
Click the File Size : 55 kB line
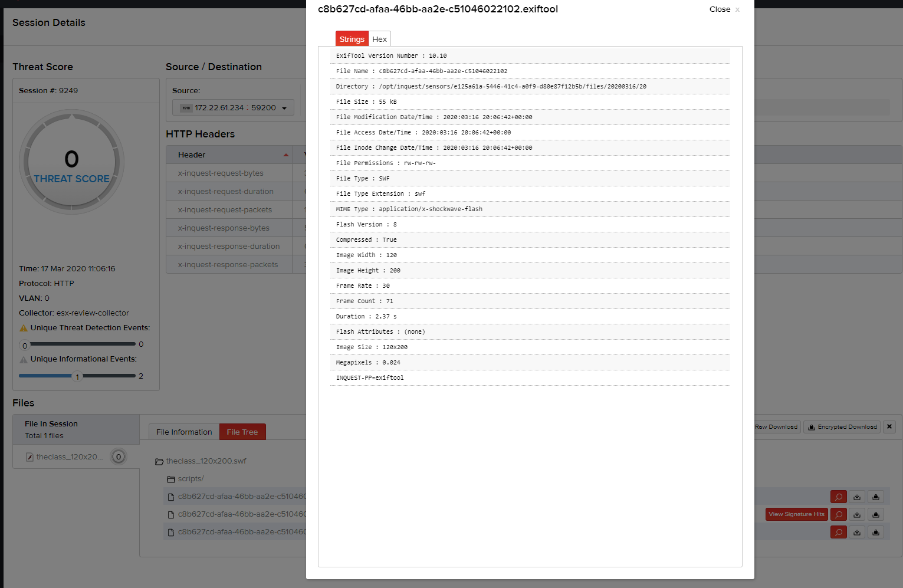pyautogui.click(x=530, y=102)
